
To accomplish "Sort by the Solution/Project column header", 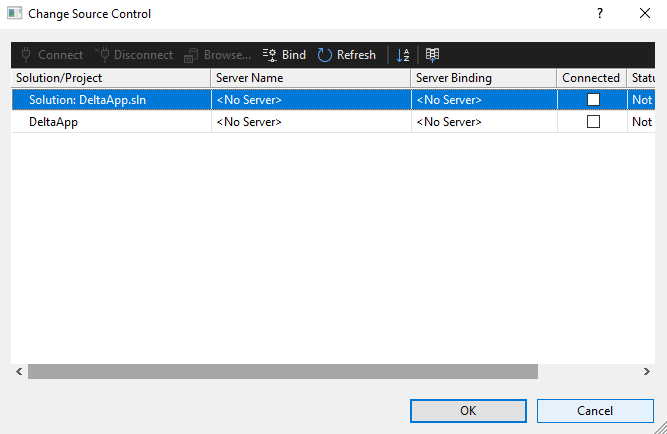I will [x=110, y=78].
